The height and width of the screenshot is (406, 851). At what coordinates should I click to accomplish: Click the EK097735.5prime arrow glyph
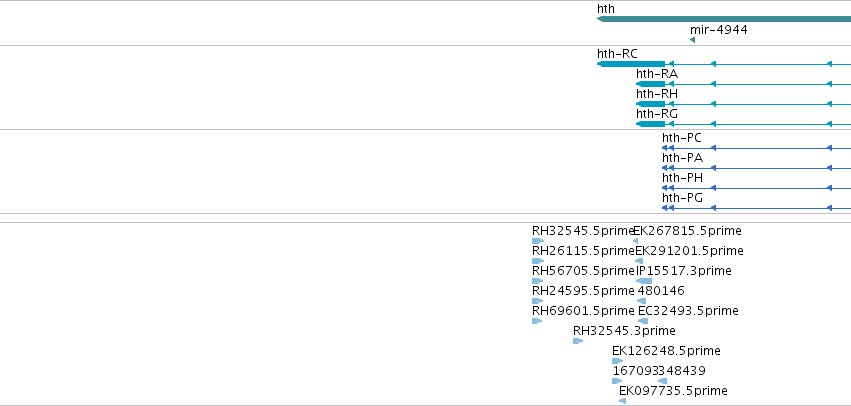(x=623, y=401)
